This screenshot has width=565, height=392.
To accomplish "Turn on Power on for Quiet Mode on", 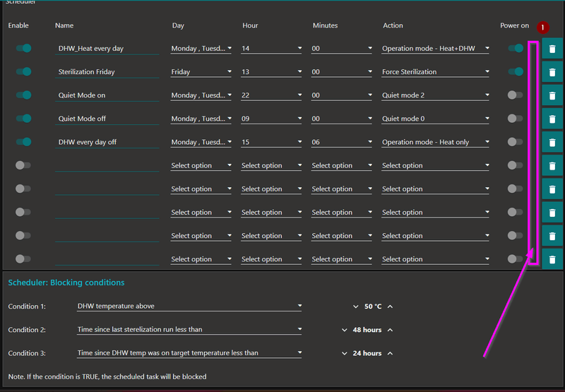I will pyautogui.click(x=515, y=95).
